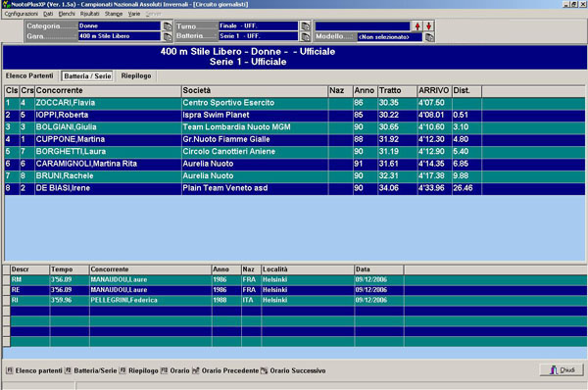Screen dimensions: 588x390
Task: Click the Tempo column header in records
Action: (70, 269)
